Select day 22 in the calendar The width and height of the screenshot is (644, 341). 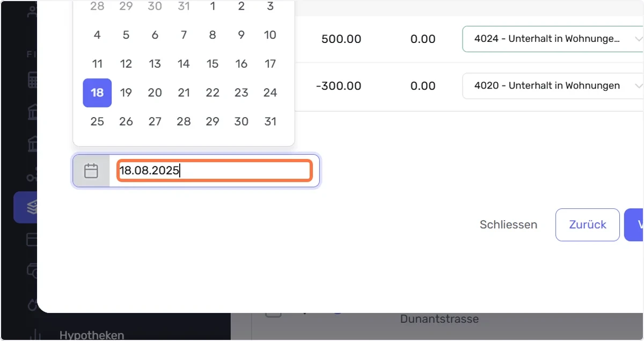[213, 93]
